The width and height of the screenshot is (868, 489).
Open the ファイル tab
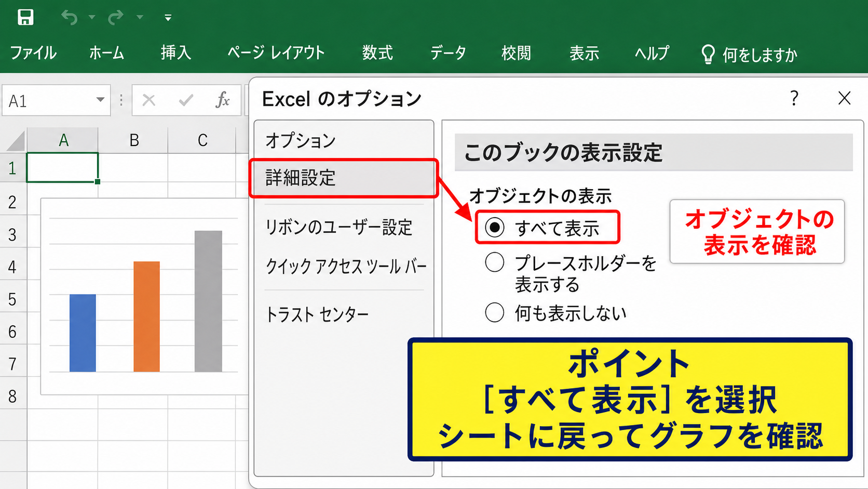click(x=33, y=52)
